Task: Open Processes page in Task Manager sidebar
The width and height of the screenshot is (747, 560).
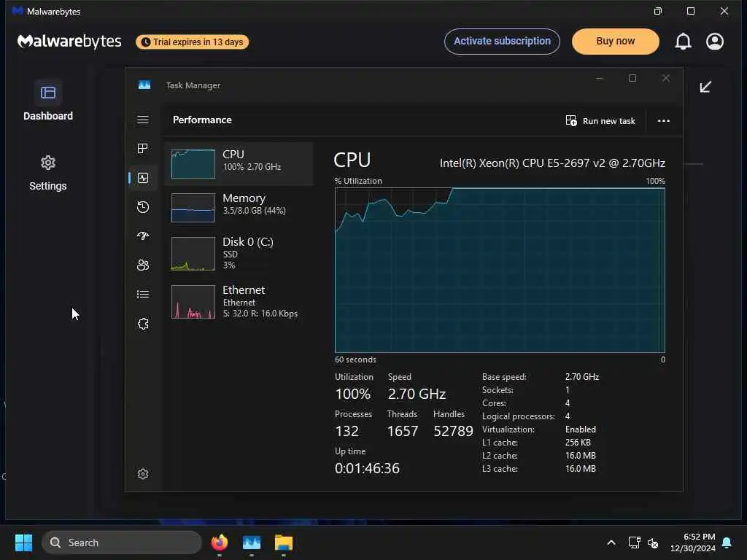Action: pyautogui.click(x=143, y=149)
